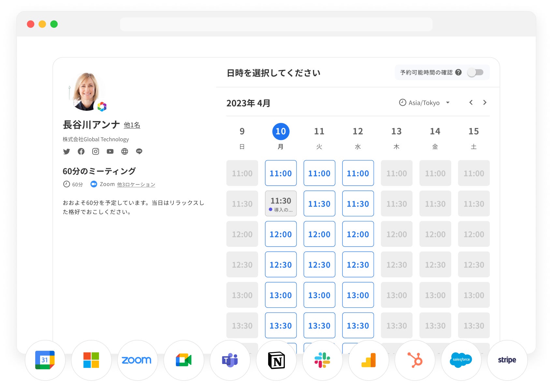The height and width of the screenshot is (392, 552).
Task: Click the Microsoft Teams integration icon
Action: (x=230, y=360)
